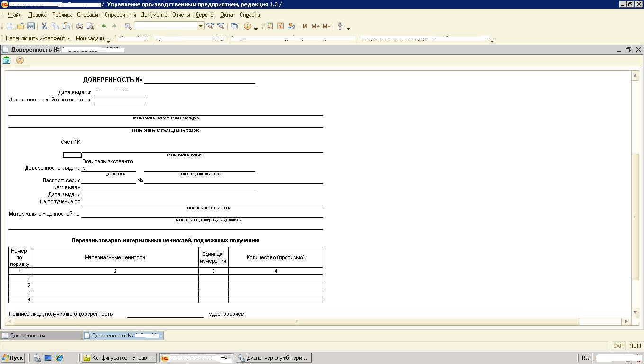Click the Internet Explorer quick launch icon
The height and width of the screenshot is (364, 644).
59,358
